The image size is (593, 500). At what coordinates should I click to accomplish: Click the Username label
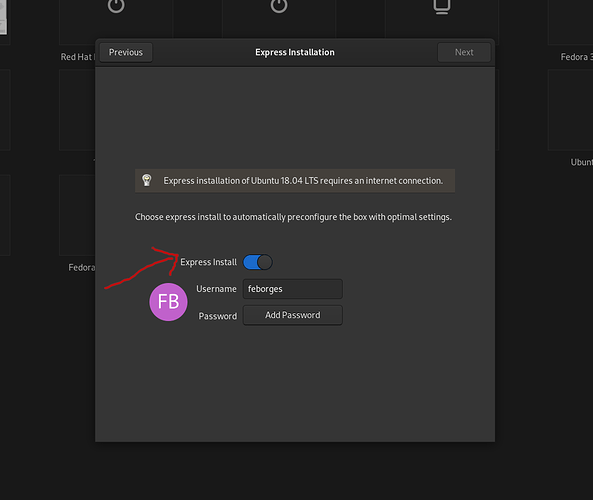[x=216, y=289]
